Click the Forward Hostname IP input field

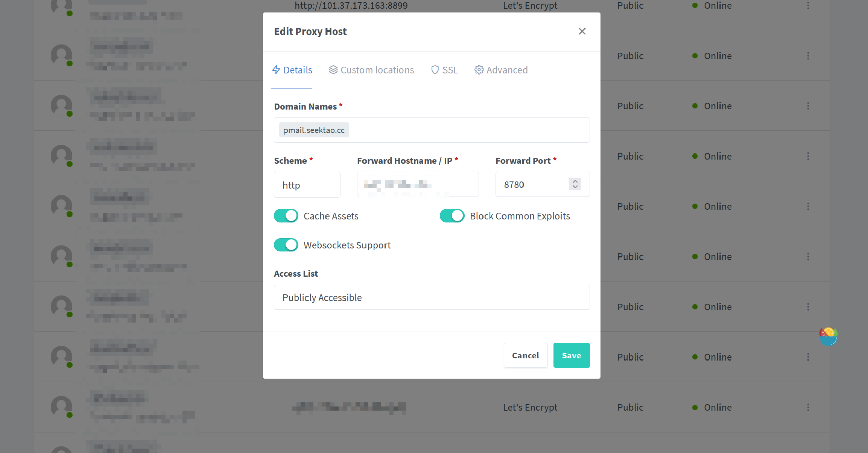(417, 184)
